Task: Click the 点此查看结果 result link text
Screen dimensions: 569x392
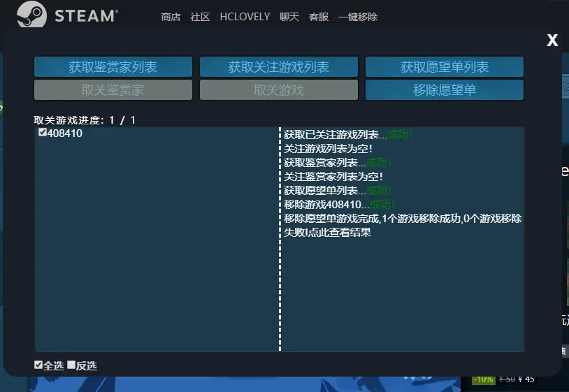Action: coord(339,233)
